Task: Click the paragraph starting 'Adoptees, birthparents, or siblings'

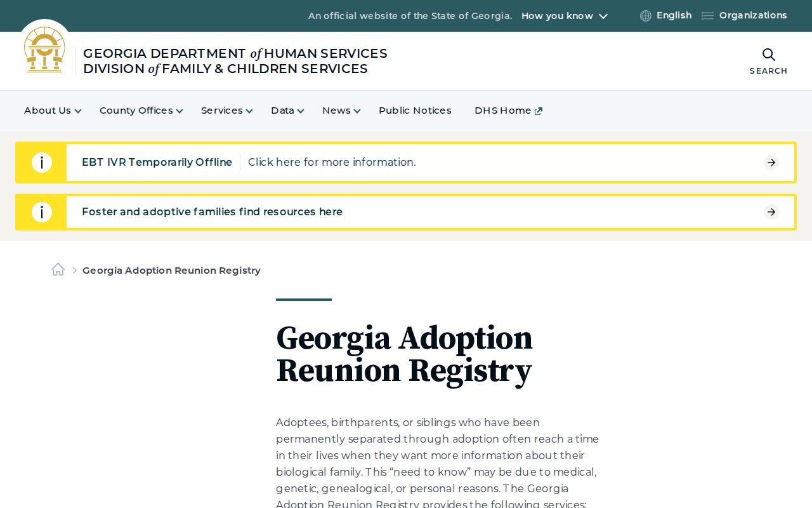Action: pyautogui.click(x=437, y=464)
